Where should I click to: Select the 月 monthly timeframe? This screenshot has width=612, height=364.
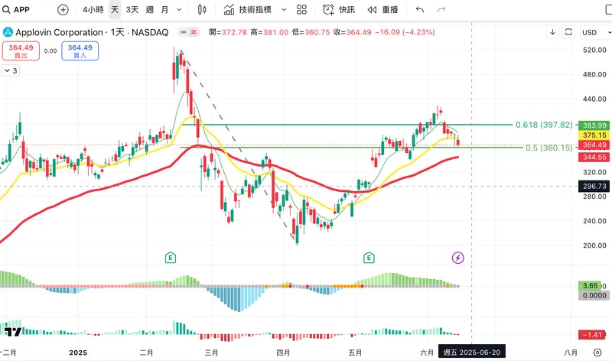[x=164, y=9]
